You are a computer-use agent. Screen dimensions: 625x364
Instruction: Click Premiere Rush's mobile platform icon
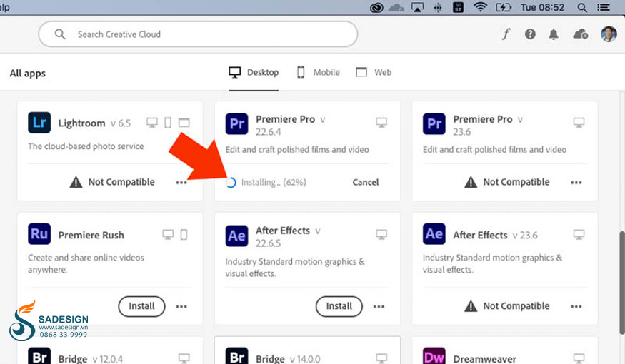click(x=184, y=235)
